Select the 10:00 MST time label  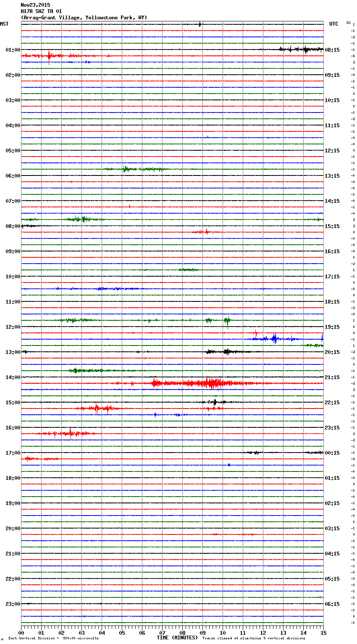tap(13, 277)
